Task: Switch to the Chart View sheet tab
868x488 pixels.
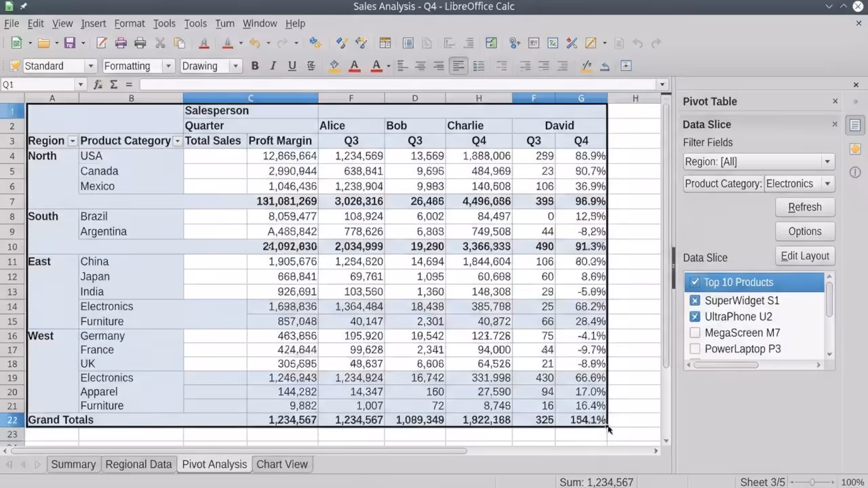Action: coord(282,464)
